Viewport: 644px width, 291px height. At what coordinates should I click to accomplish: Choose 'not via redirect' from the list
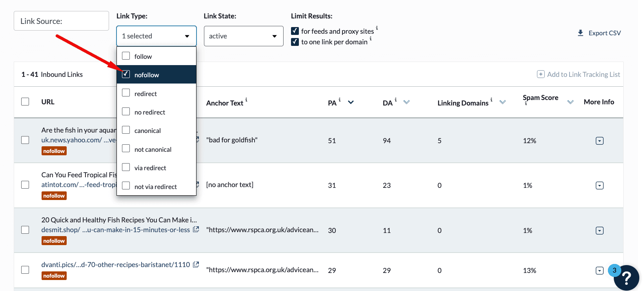(126, 186)
